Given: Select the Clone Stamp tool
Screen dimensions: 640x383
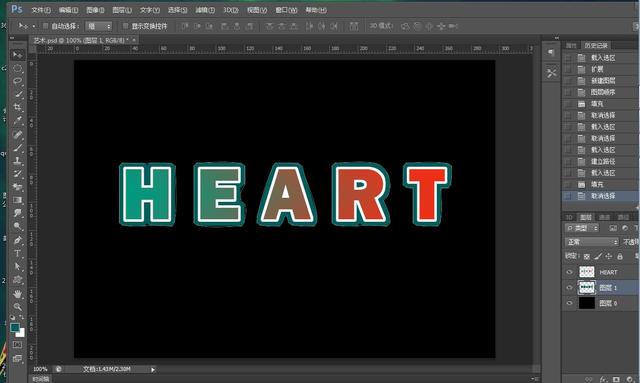Looking at the screenshot, I should (x=17, y=161).
